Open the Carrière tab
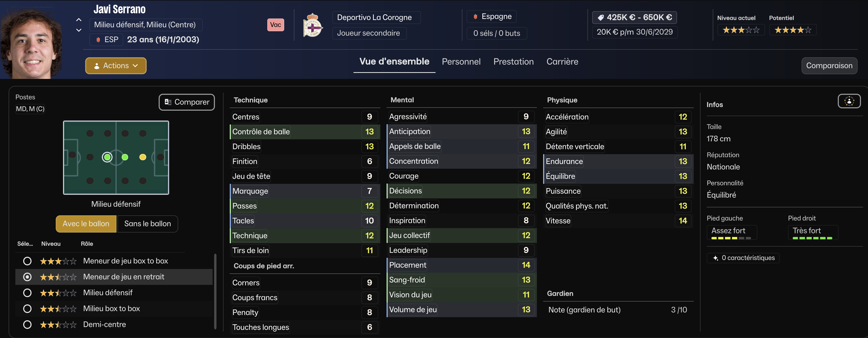Screen dimensions: 868x338 coord(562,62)
